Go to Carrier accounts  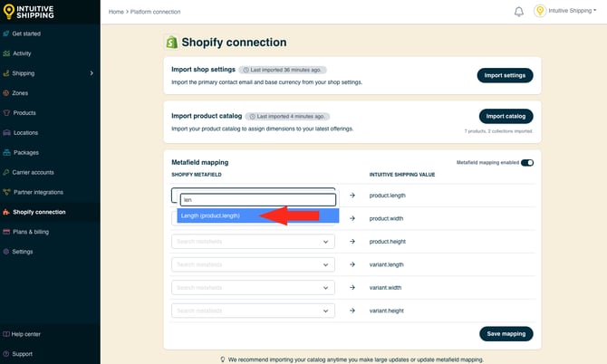coord(33,172)
